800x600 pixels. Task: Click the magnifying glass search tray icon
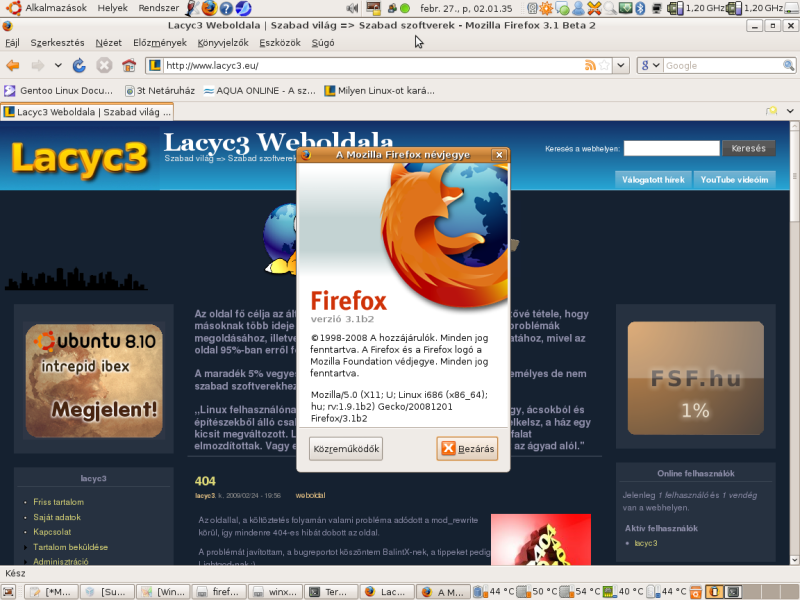point(610,8)
